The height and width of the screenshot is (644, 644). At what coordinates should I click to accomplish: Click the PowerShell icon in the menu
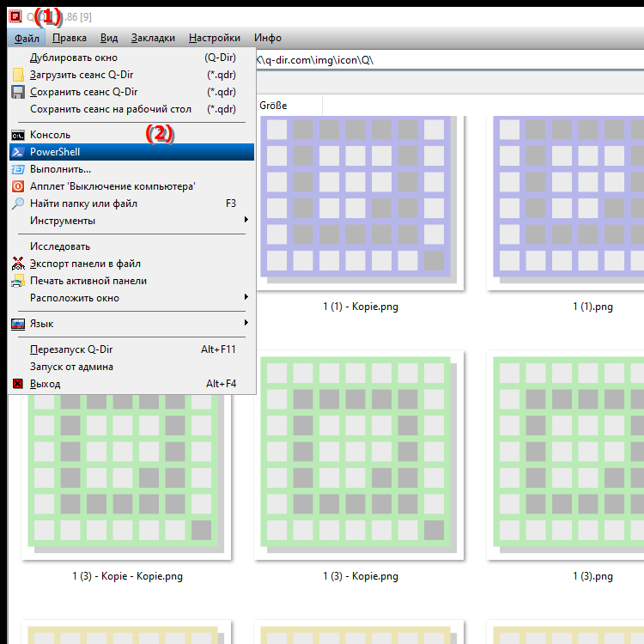click(x=18, y=152)
